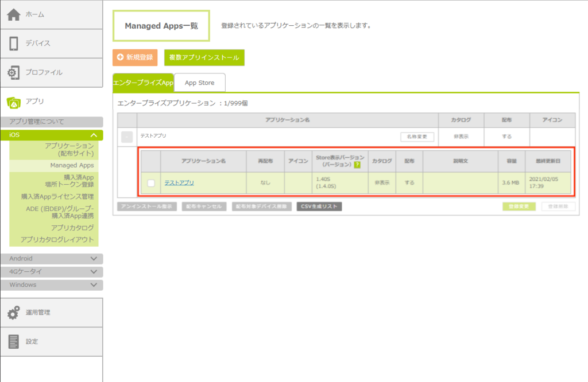This screenshot has width=588, height=382.
Task: Select the エンタープライズApp tab
Action: click(x=143, y=83)
